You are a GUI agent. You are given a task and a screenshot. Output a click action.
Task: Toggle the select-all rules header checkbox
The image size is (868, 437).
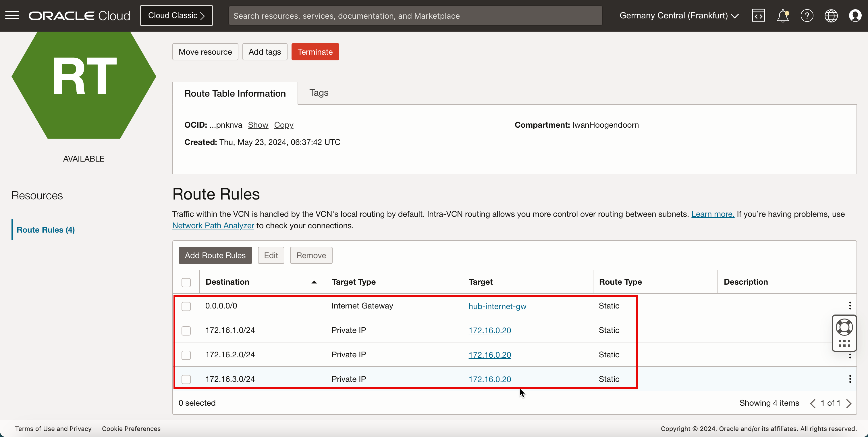[186, 282]
